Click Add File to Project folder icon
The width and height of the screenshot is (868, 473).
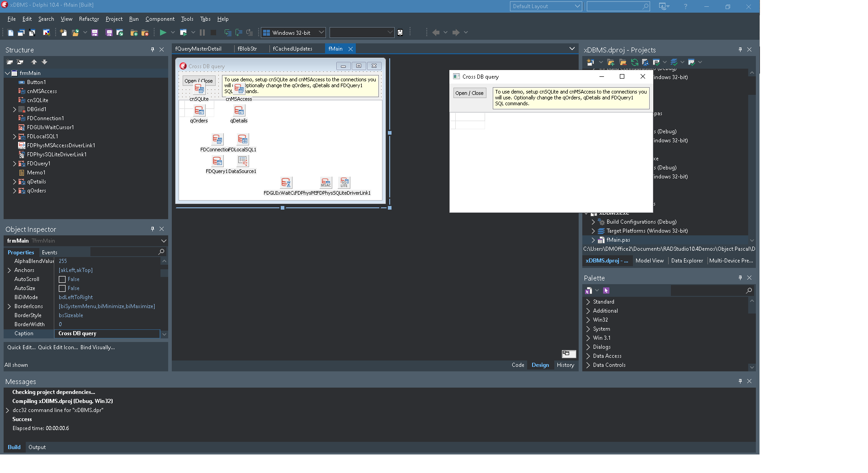(134, 33)
